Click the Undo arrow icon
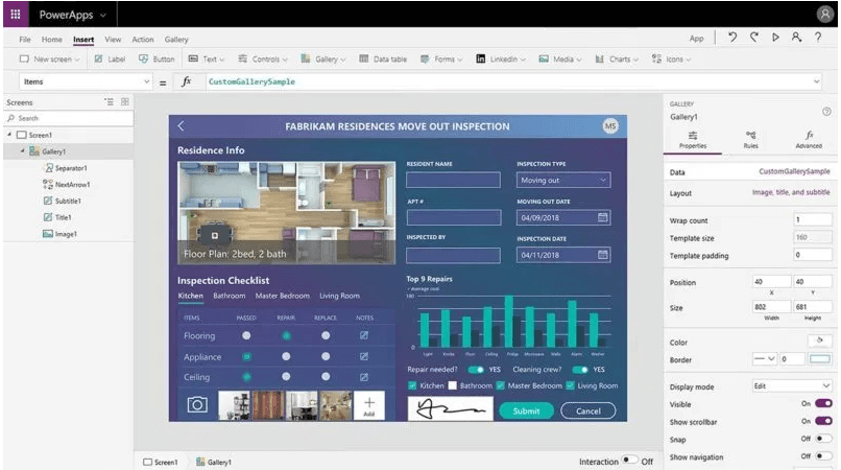Image resolution: width=841 pixels, height=470 pixels. (733, 38)
